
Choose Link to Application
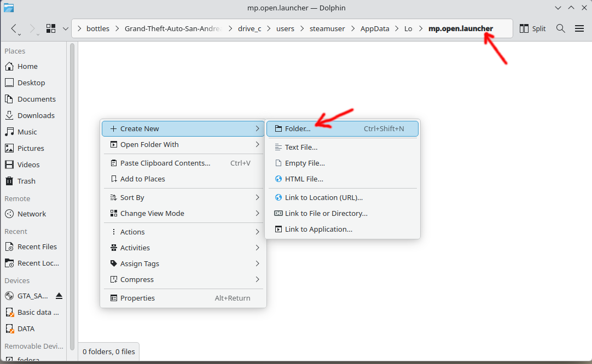coord(343,230)
